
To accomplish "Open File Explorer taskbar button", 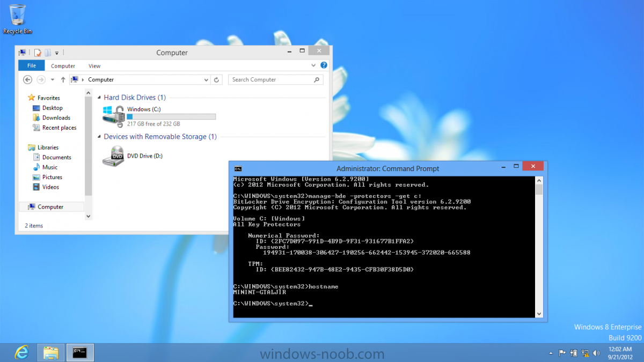I will pos(51,352).
